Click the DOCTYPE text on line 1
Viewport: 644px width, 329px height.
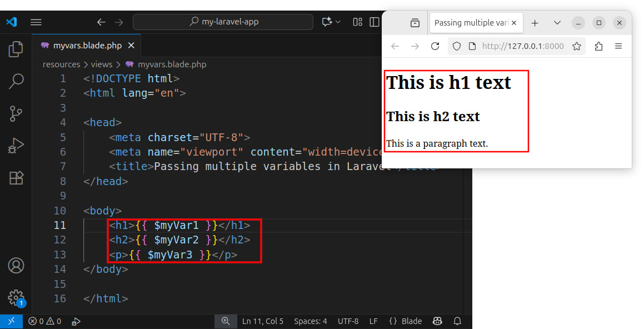[118, 78]
